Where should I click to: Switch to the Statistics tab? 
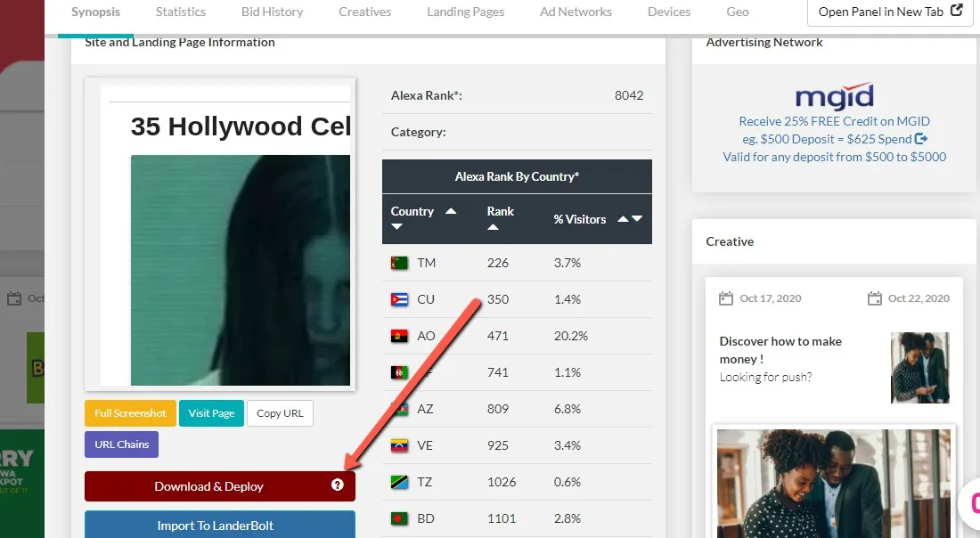tap(181, 12)
